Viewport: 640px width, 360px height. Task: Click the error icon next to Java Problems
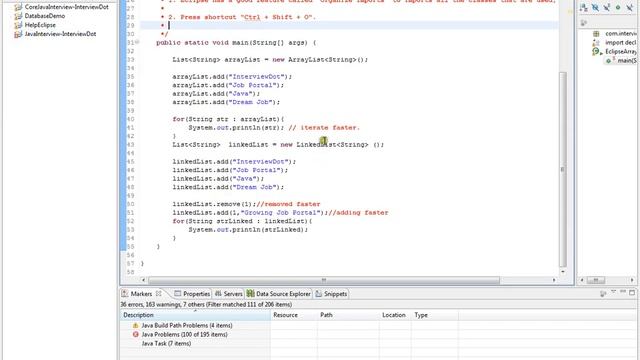(136, 334)
